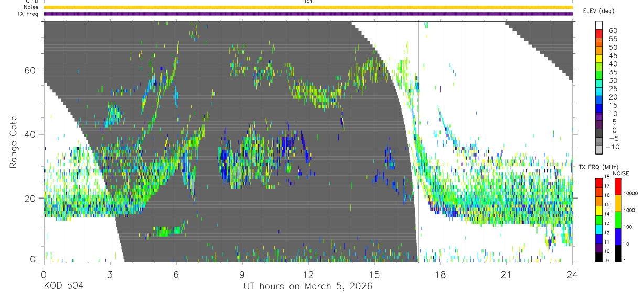Click the green segment of NOISE color bar
This screenshot has width=644, height=297.
click(618, 220)
